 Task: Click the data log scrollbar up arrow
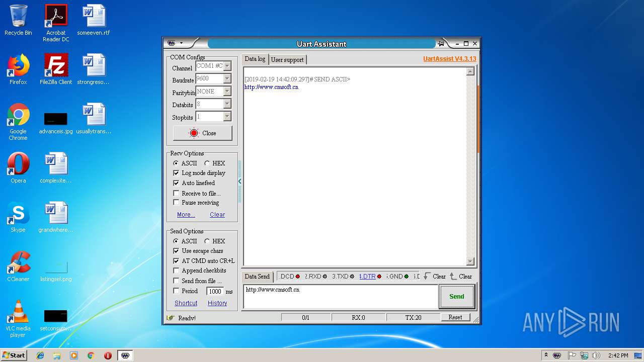[x=470, y=71]
